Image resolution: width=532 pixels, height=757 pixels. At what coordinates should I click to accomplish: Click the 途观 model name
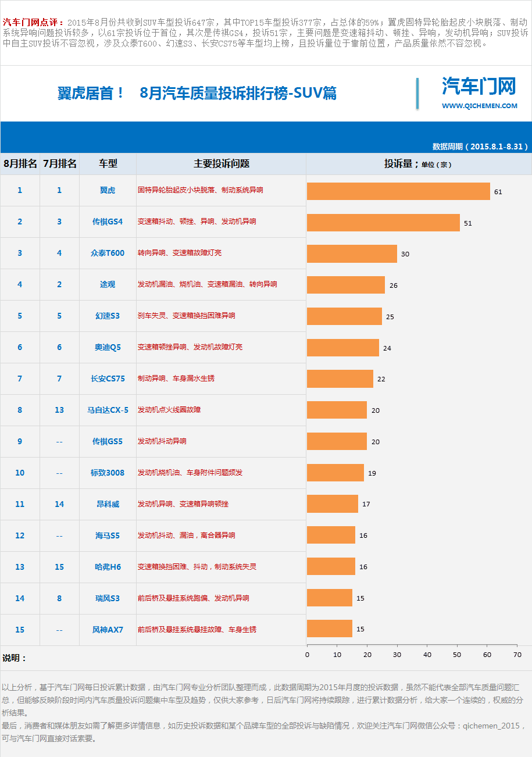(x=108, y=284)
